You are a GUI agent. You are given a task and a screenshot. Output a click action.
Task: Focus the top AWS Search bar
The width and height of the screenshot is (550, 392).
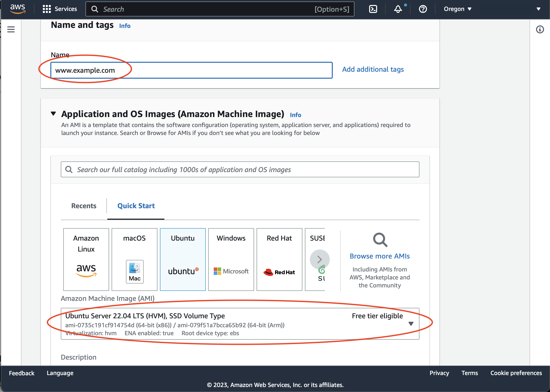[220, 9]
